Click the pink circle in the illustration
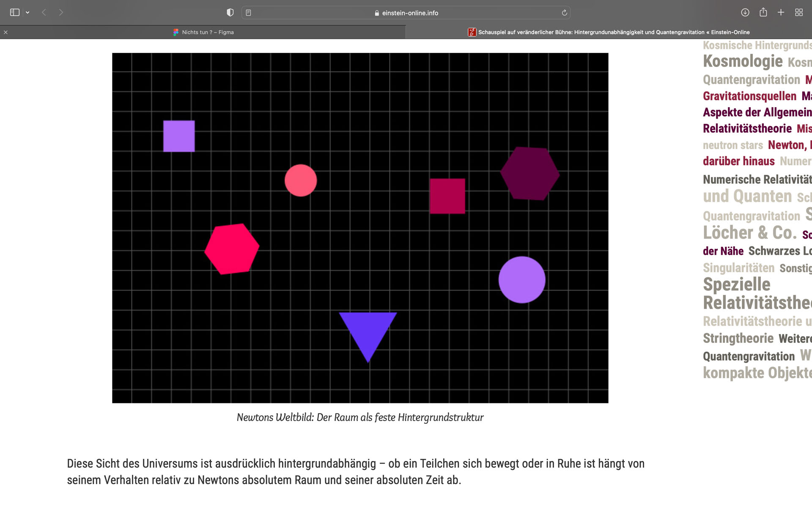The image size is (812, 508). click(x=301, y=180)
